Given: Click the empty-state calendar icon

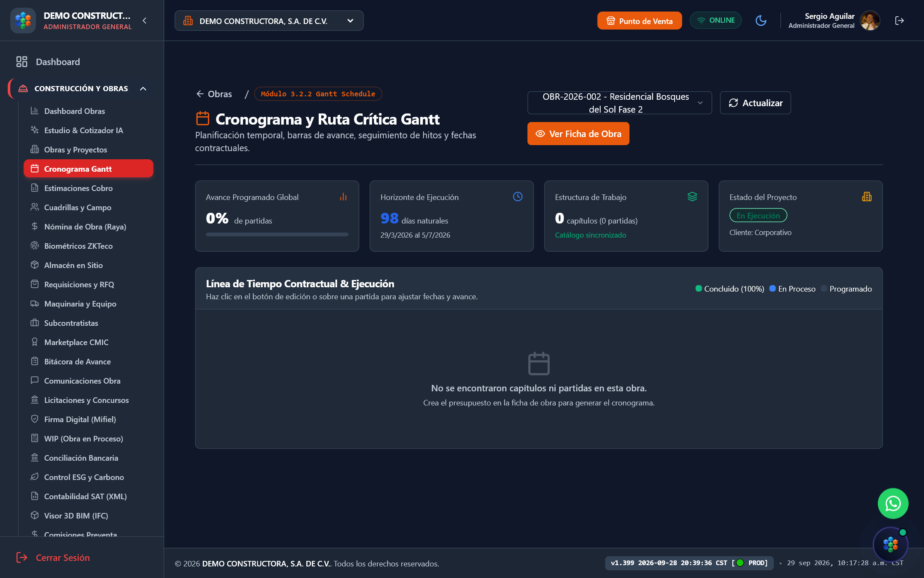Looking at the screenshot, I should 539,363.
